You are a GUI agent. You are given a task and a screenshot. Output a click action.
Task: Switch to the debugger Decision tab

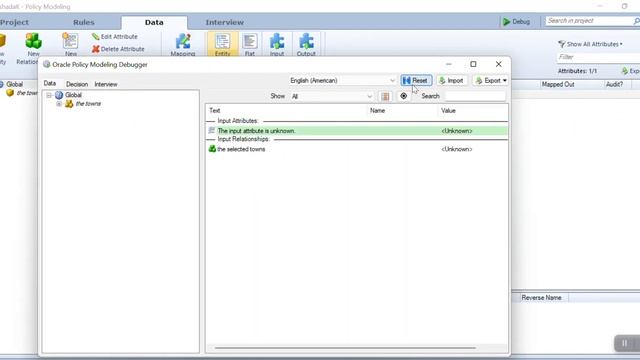pos(77,84)
